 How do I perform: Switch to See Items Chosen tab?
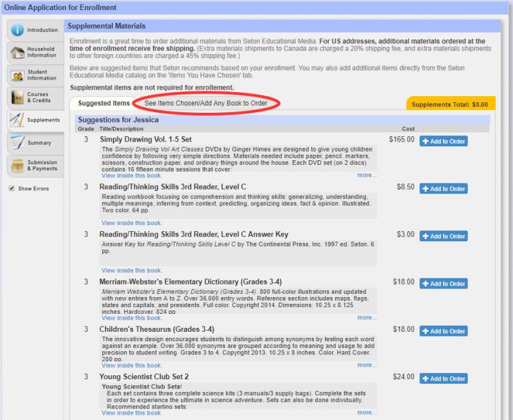tap(206, 103)
